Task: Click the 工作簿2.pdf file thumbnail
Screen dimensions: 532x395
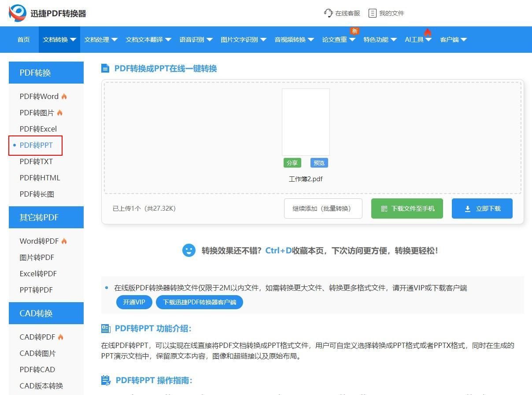Action: coord(306,122)
